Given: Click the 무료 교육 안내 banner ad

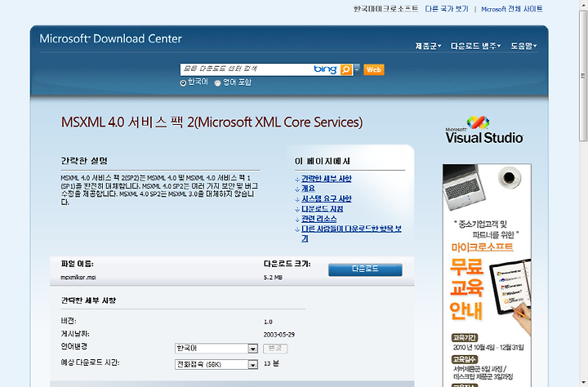Looking at the screenshot, I should [x=487, y=275].
